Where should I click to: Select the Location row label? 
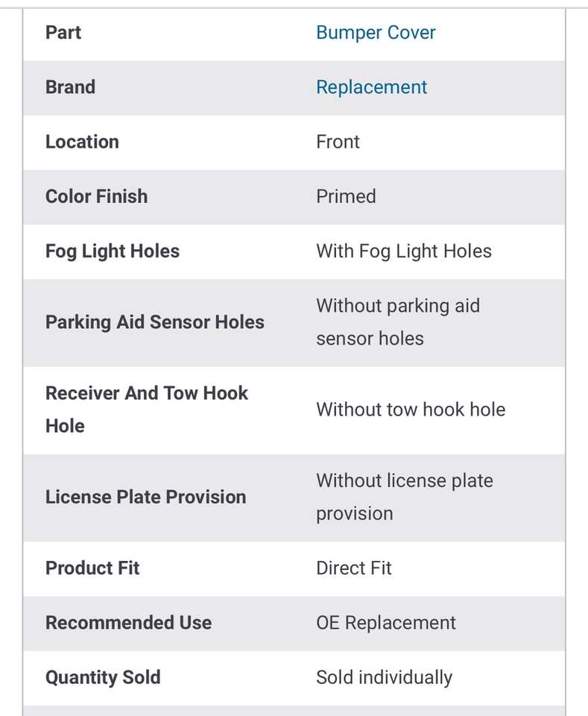click(x=82, y=142)
